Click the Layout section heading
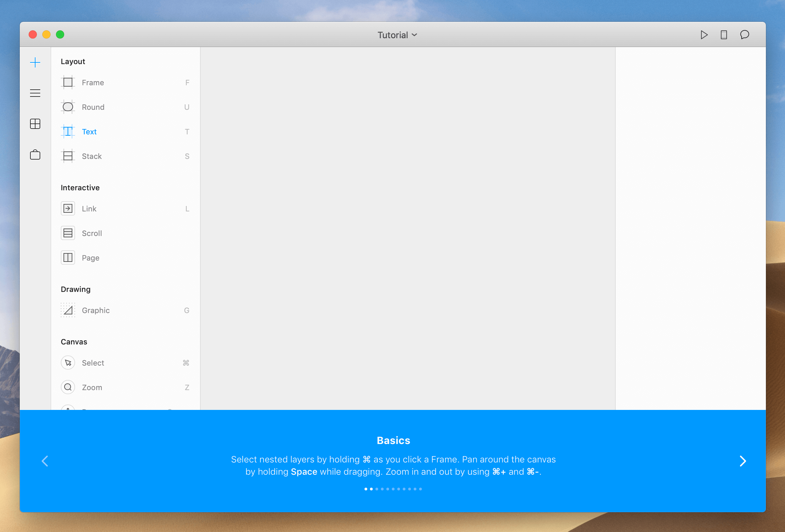Viewport: 785px width, 532px height. point(73,62)
